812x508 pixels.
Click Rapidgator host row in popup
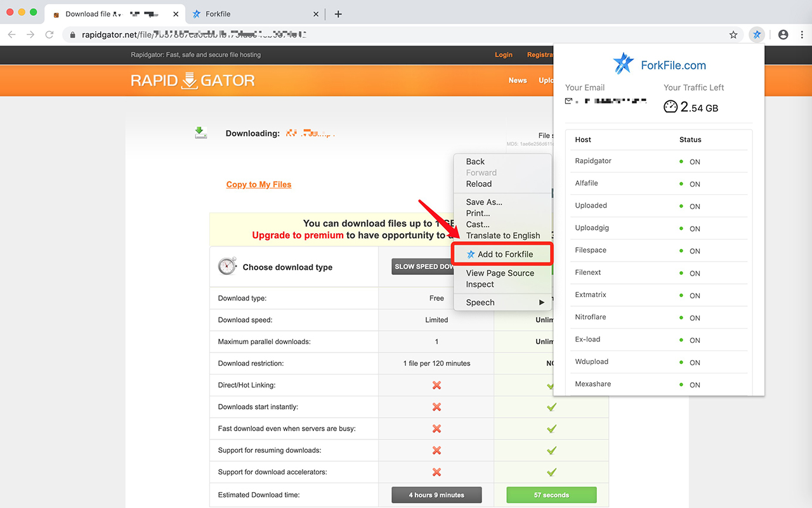click(658, 161)
